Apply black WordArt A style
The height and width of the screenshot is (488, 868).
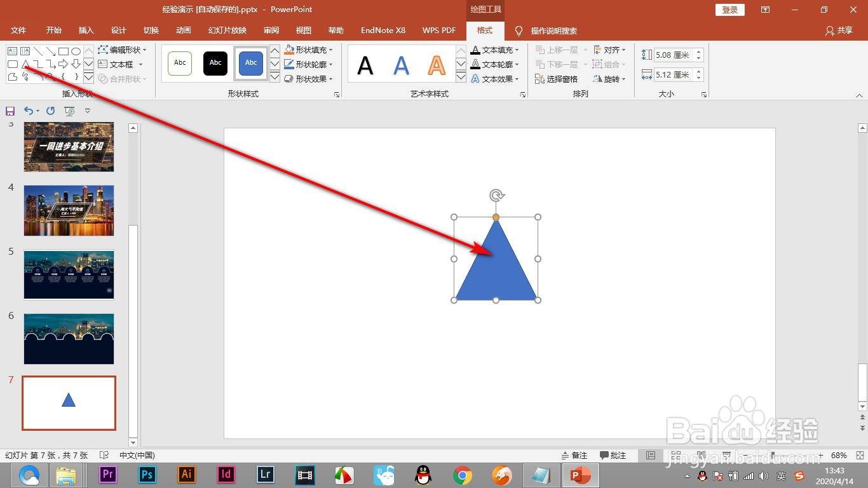[365, 65]
